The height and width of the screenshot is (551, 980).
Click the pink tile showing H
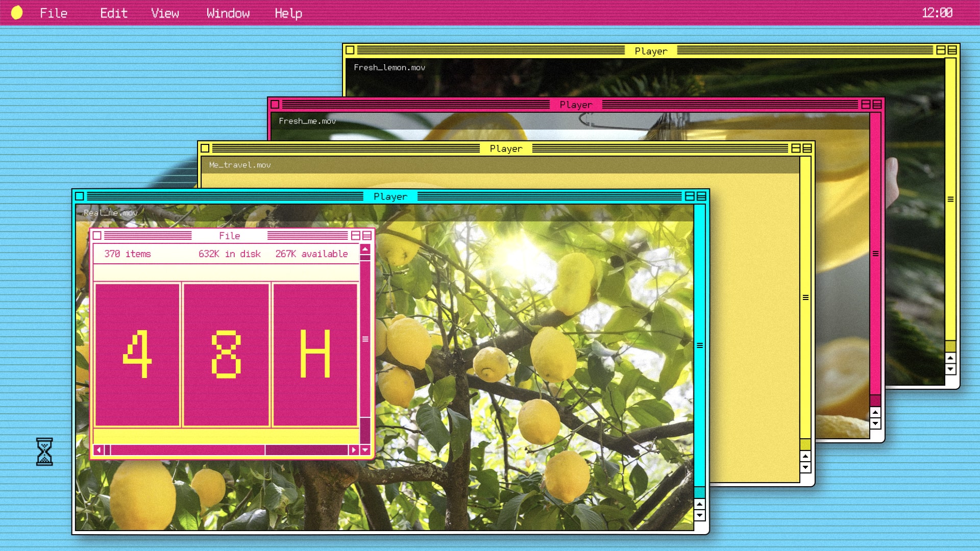pos(315,355)
